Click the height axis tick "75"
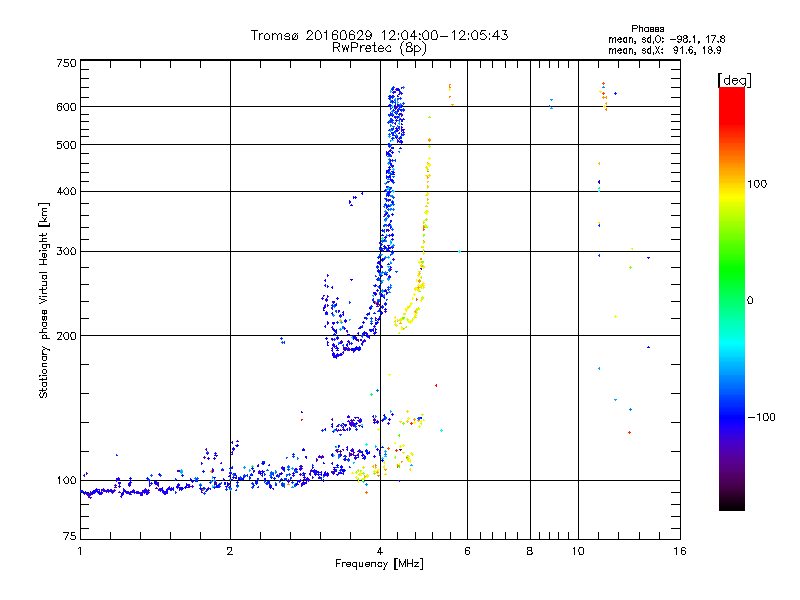 [x=70, y=536]
